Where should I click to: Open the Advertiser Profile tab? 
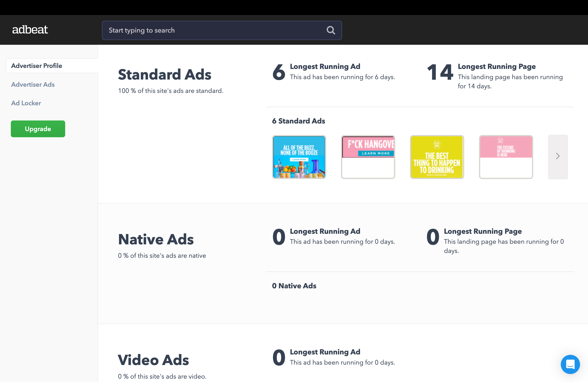37,66
